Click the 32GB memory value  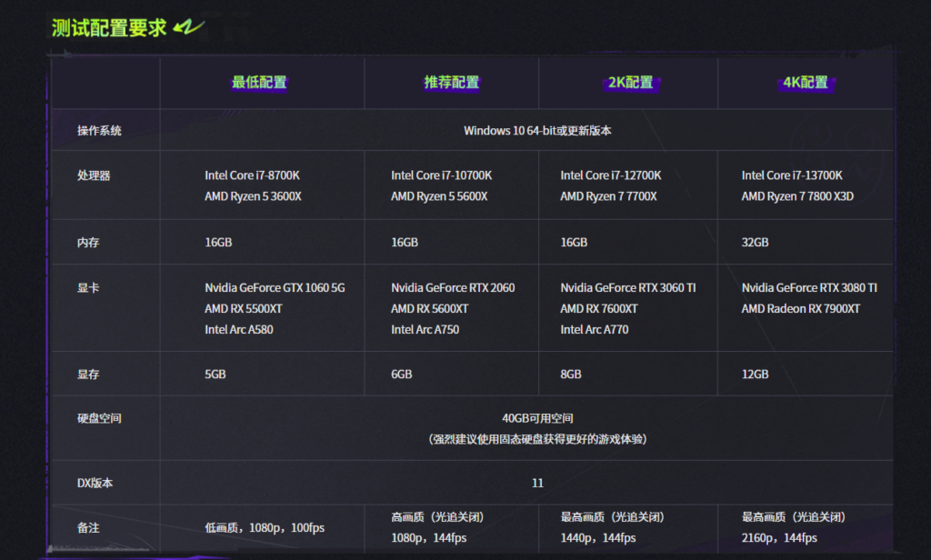click(x=755, y=243)
